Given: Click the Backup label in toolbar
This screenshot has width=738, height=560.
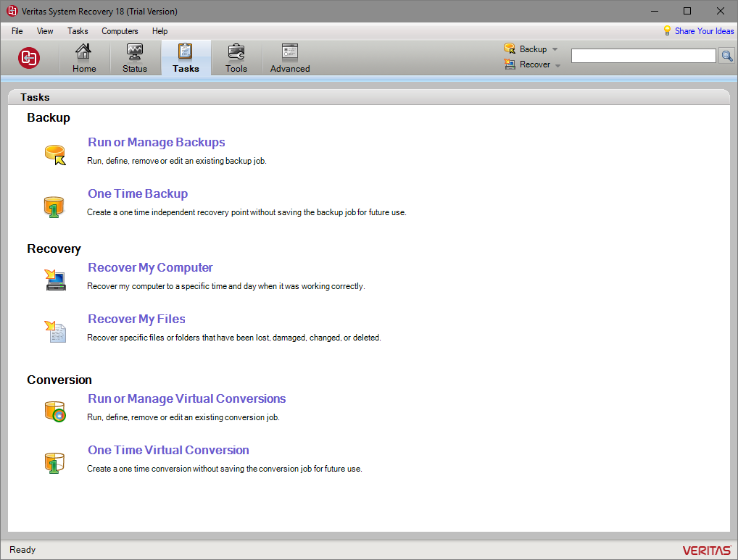Looking at the screenshot, I should [533, 49].
